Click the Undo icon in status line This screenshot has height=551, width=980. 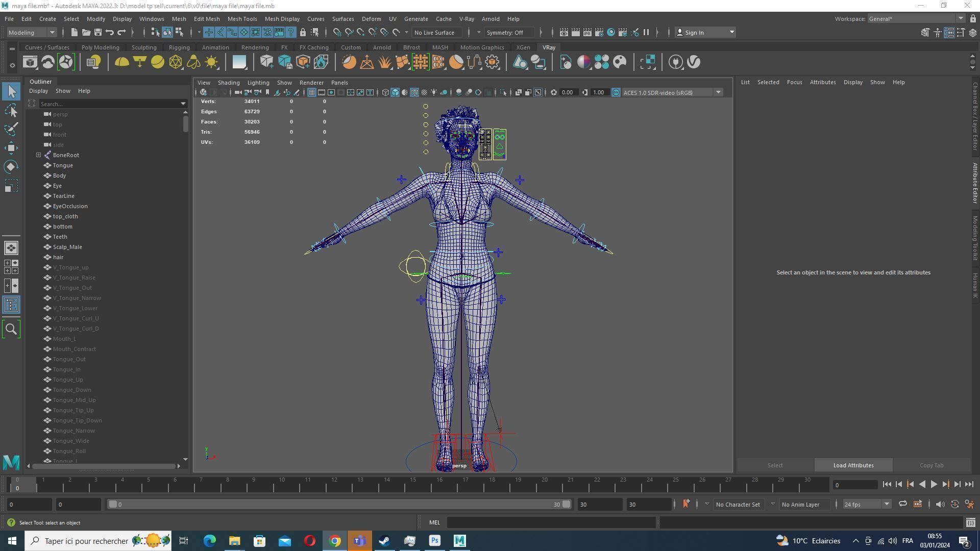[110, 32]
